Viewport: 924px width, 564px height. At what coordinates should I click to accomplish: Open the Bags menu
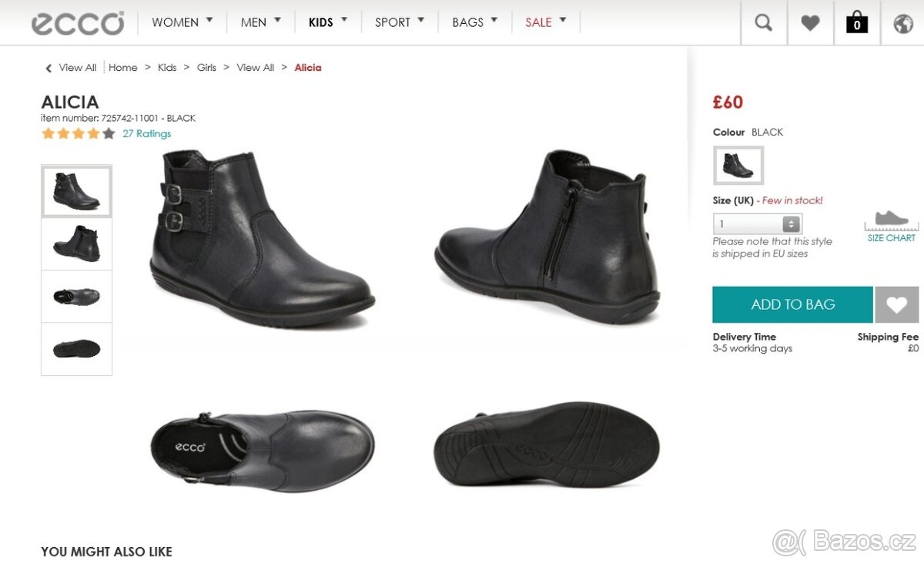[474, 22]
